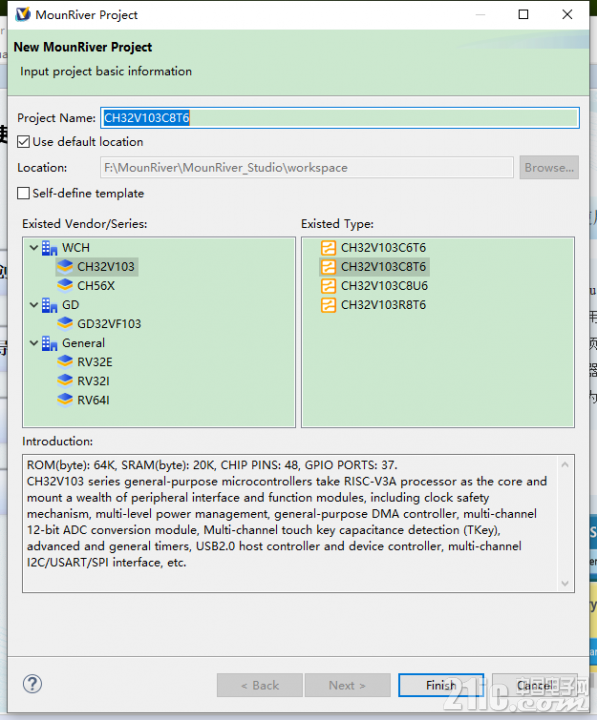Click the GD32VF103 series stack icon

pos(65,324)
